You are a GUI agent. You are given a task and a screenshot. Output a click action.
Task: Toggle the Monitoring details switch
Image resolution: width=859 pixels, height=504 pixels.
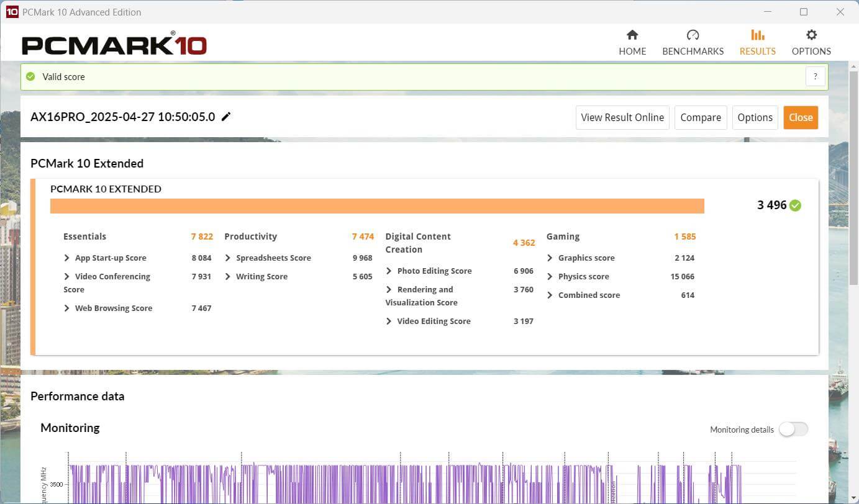pyautogui.click(x=793, y=429)
